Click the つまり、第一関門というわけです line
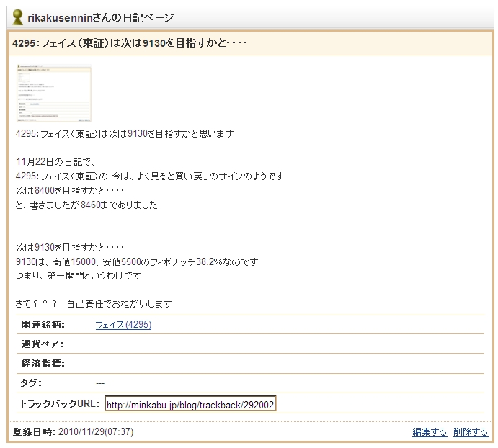498x448 pixels. click(x=79, y=275)
